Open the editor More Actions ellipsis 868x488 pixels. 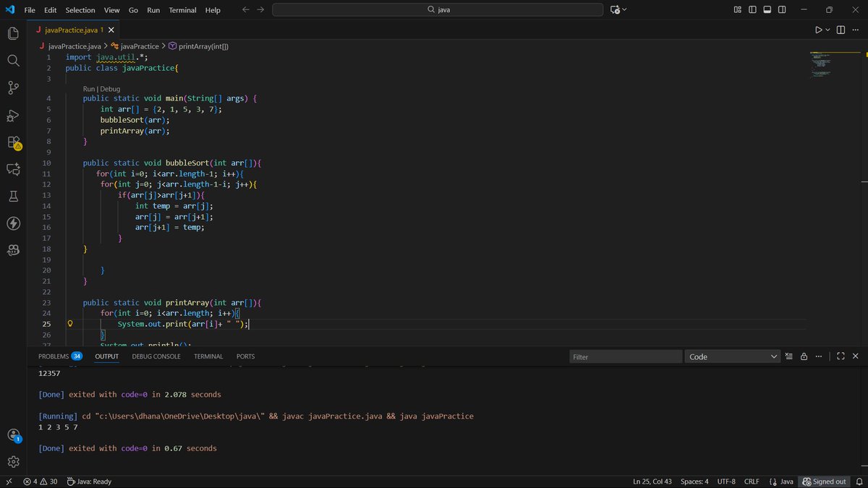(856, 30)
